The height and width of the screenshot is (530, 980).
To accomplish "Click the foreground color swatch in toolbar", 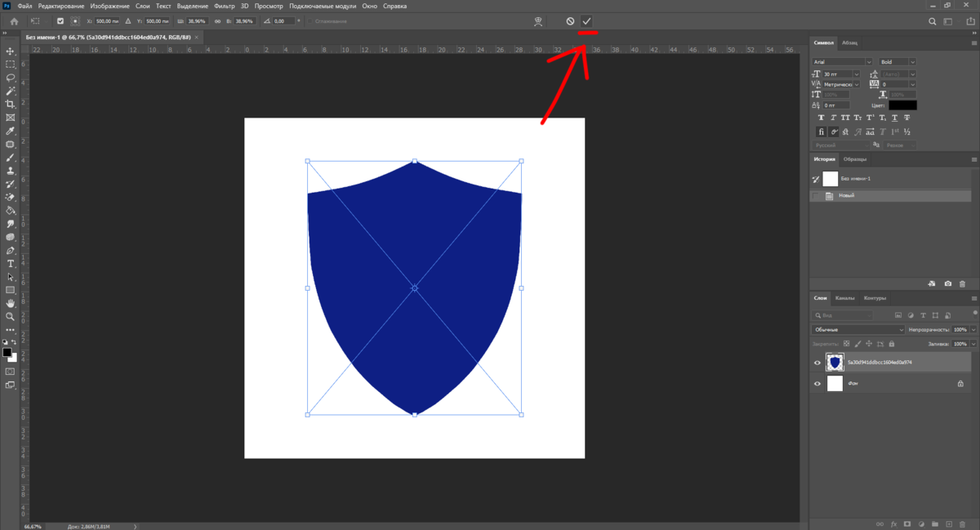I will tap(7, 353).
